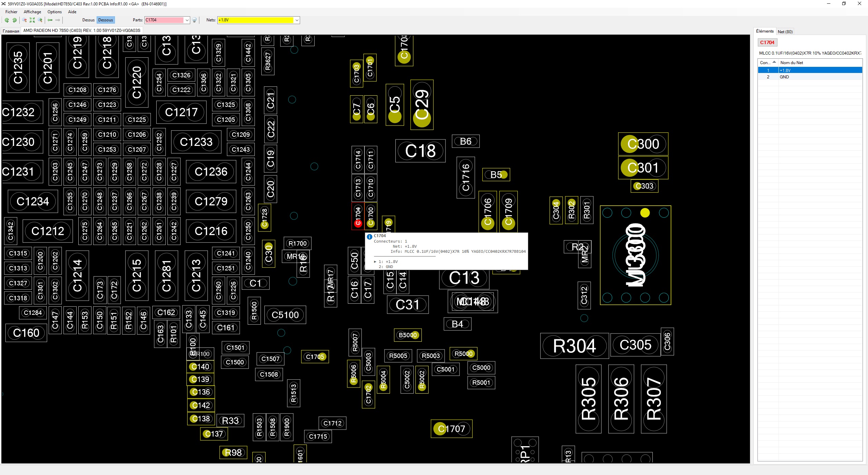Click the fit-to-window arrows icon

coord(32,20)
